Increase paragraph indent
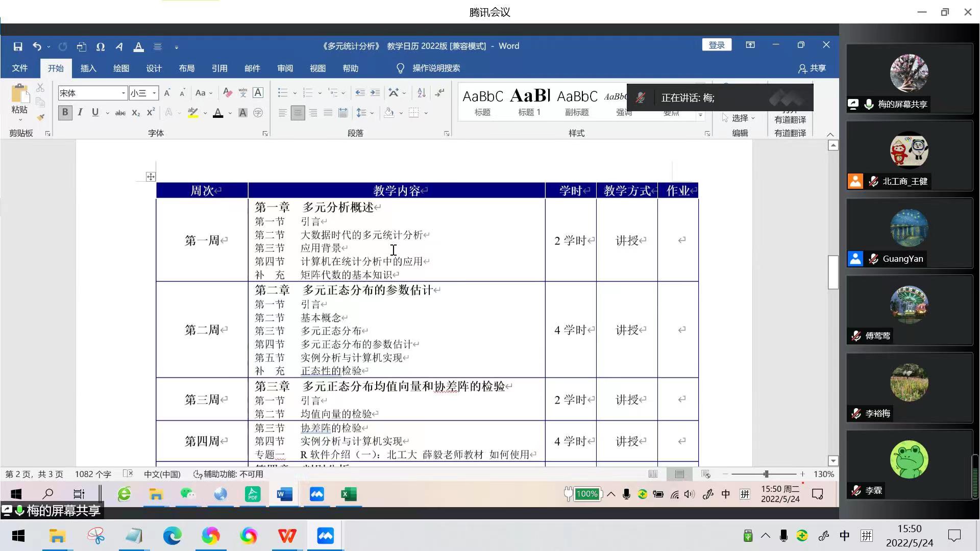Viewport: 980px width, 551px height. (375, 93)
